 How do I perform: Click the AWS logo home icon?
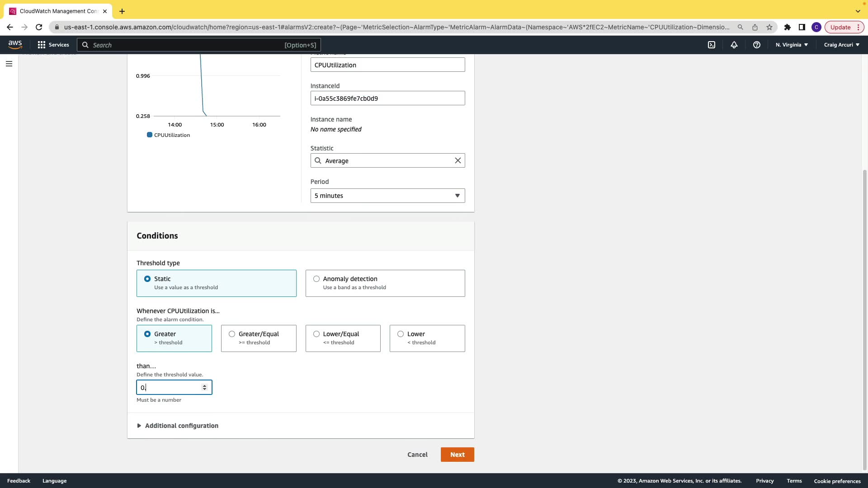(x=15, y=44)
